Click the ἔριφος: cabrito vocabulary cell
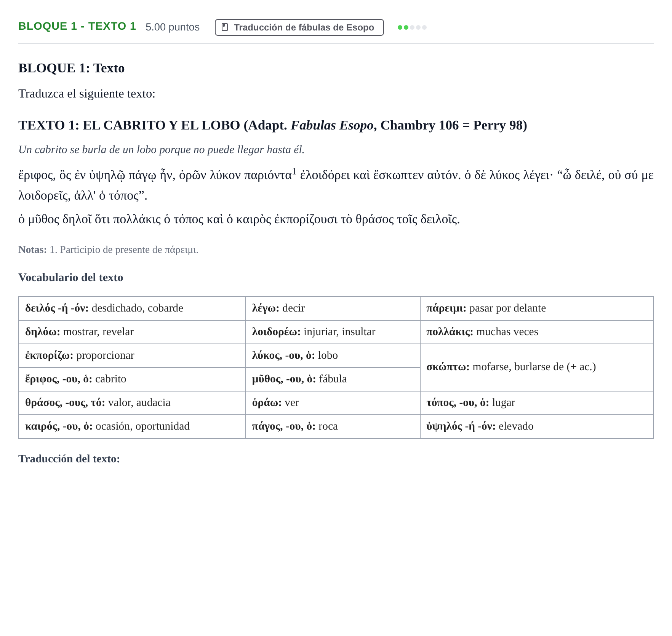 pyautogui.click(x=132, y=379)
